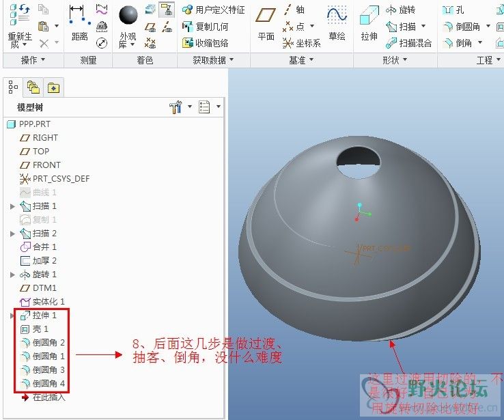
Task: Expand the 获取数据 group menu
Action: (x=213, y=60)
